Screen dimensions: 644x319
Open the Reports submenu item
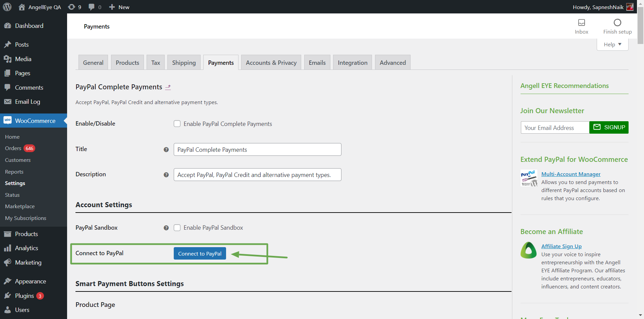[x=14, y=172]
